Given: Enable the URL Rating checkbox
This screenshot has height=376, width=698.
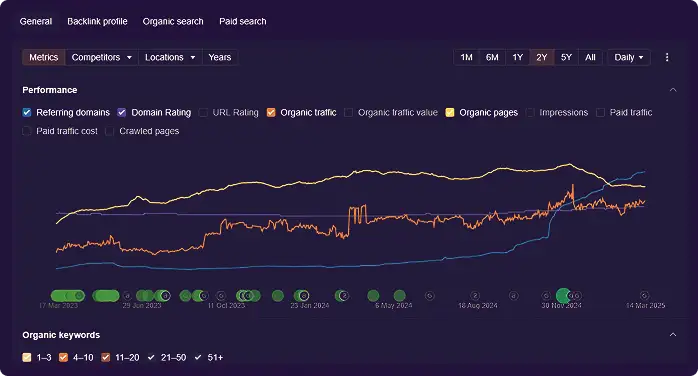Looking at the screenshot, I should [203, 113].
